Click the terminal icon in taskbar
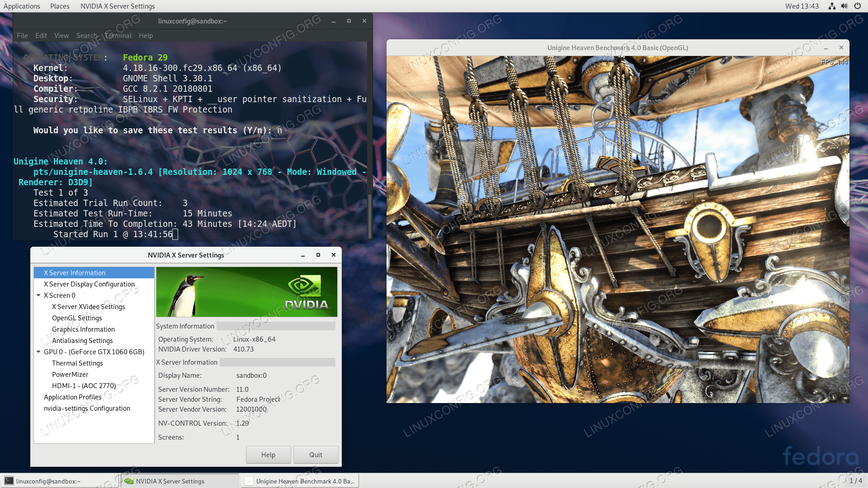This screenshot has width=868, height=488. (x=9, y=481)
